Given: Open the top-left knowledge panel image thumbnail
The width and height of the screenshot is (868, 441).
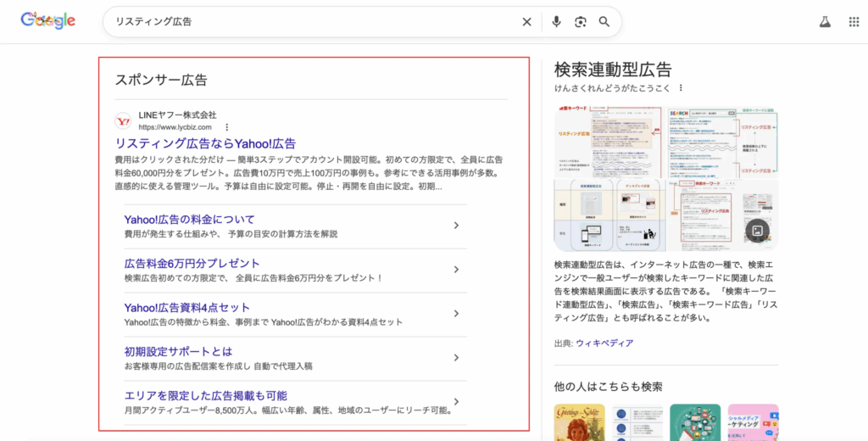Looking at the screenshot, I should [609, 140].
